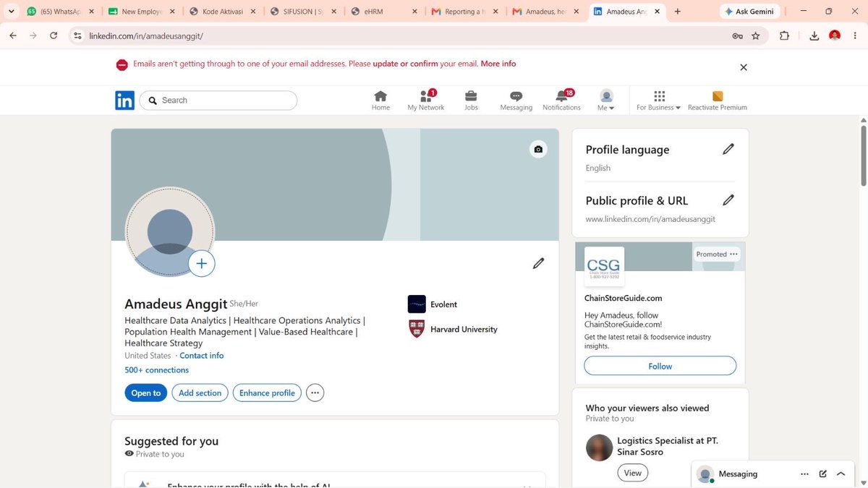The width and height of the screenshot is (868, 488).
Task: Go to the Jobs briefcase icon
Action: (471, 100)
